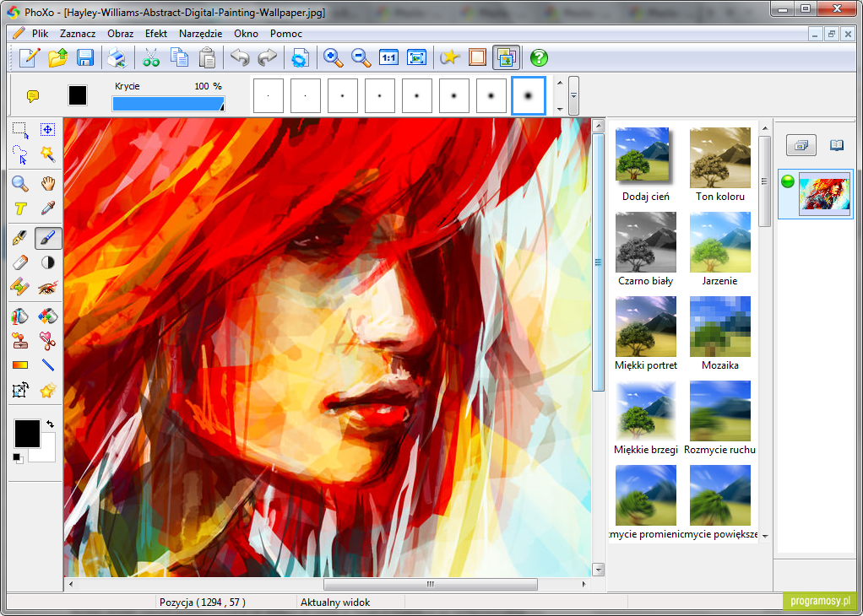Open the foreground color swatch in toolbox

tap(27, 433)
